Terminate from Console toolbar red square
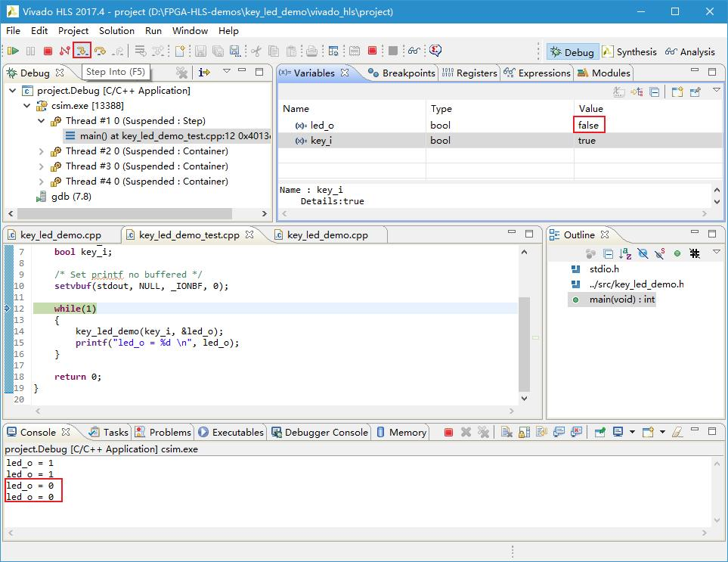Viewport: 728px width, 562px height. pyautogui.click(x=448, y=433)
